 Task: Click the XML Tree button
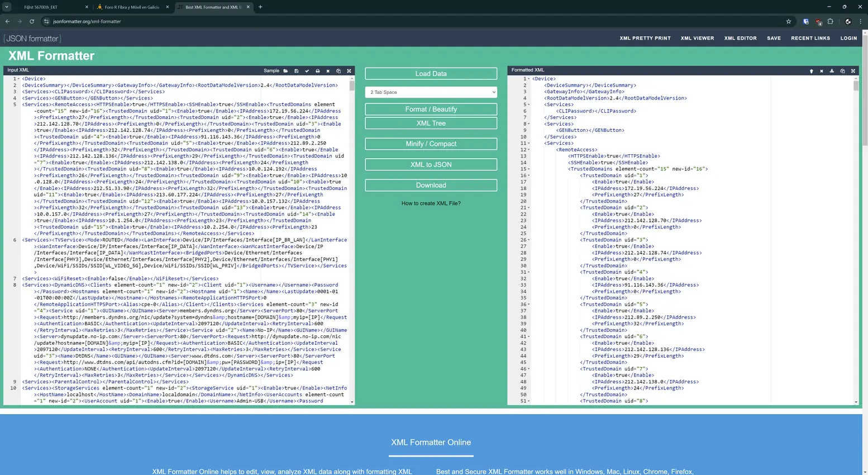[x=431, y=123]
